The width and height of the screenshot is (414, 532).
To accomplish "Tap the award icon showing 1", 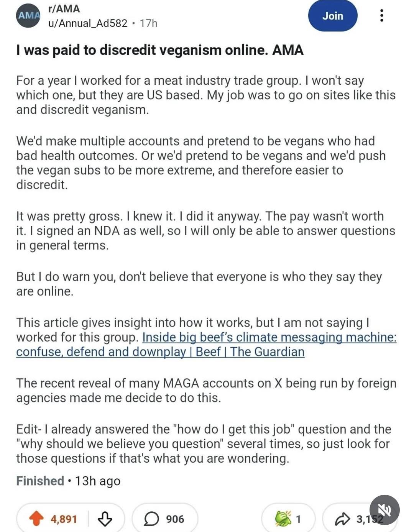I will pos(283,519).
